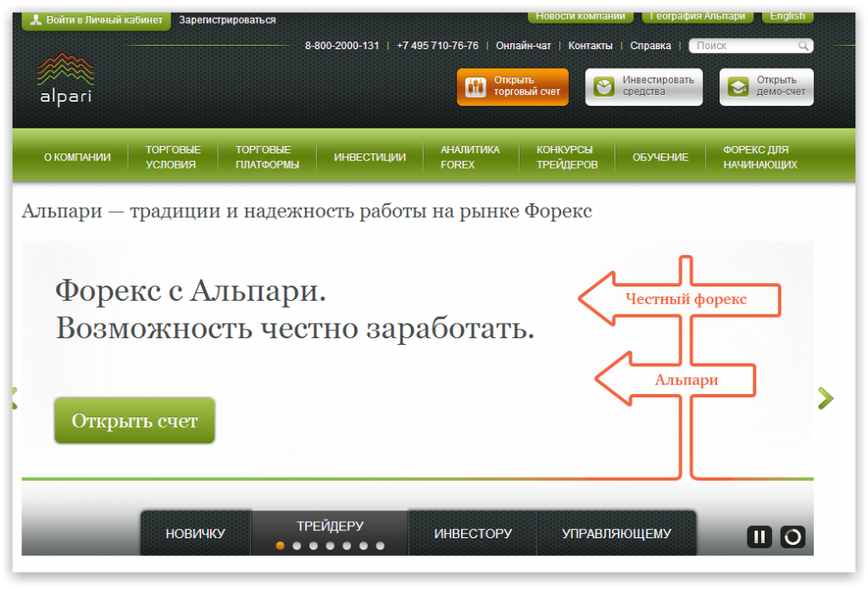The width and height of the screenshot is (868, 589).
Task: Select the first orange slide dot
Action: 280,546
